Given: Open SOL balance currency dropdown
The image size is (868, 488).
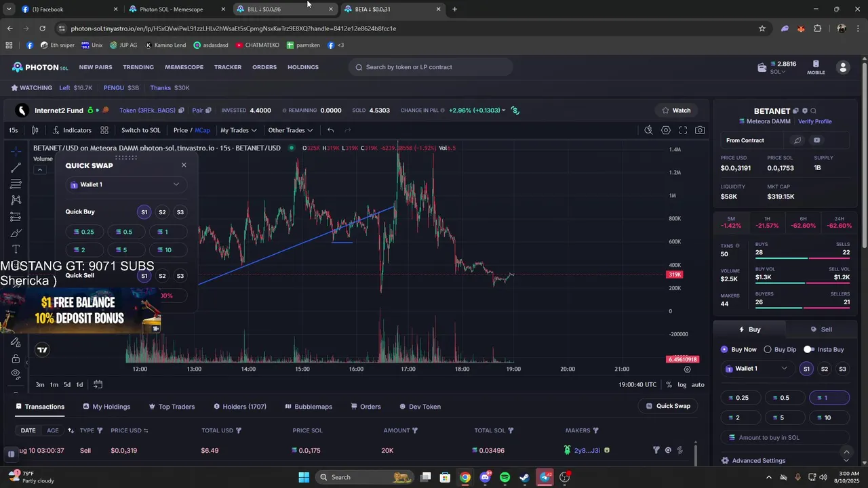Looking at the screenshot, I should click(x=778, y=72).
